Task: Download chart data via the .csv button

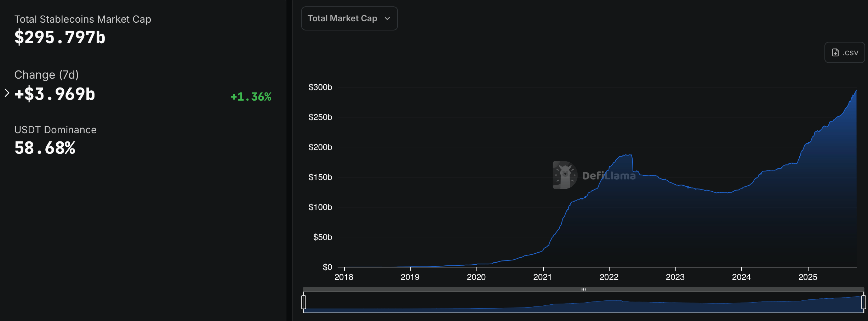Action: click(844, 52)
